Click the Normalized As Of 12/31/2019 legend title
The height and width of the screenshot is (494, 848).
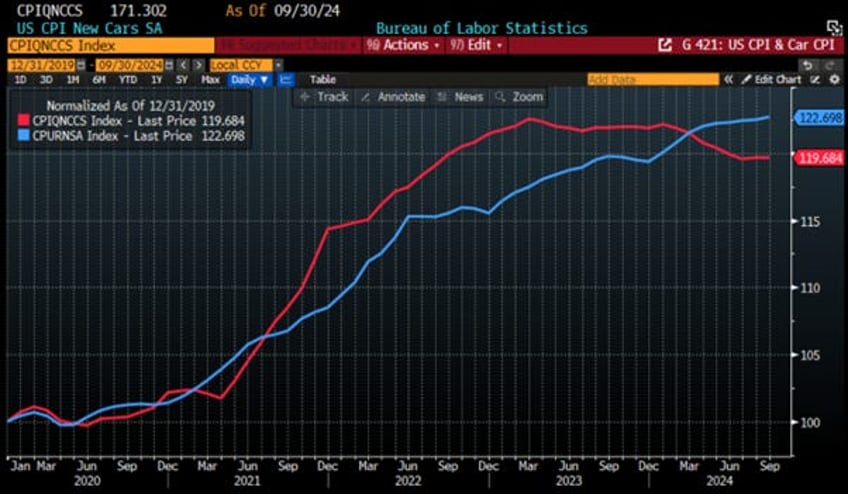pos(130,106)
